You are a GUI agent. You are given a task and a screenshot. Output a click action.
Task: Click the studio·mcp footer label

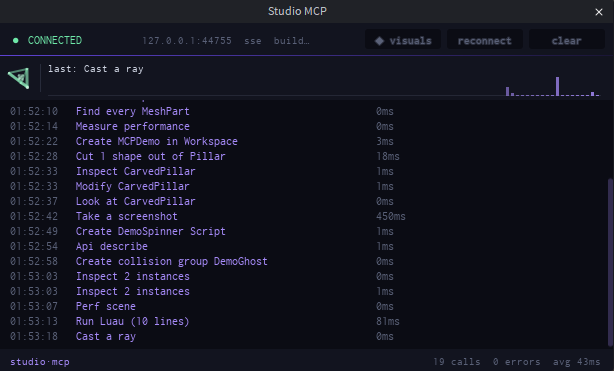click(x=40, y=362)
